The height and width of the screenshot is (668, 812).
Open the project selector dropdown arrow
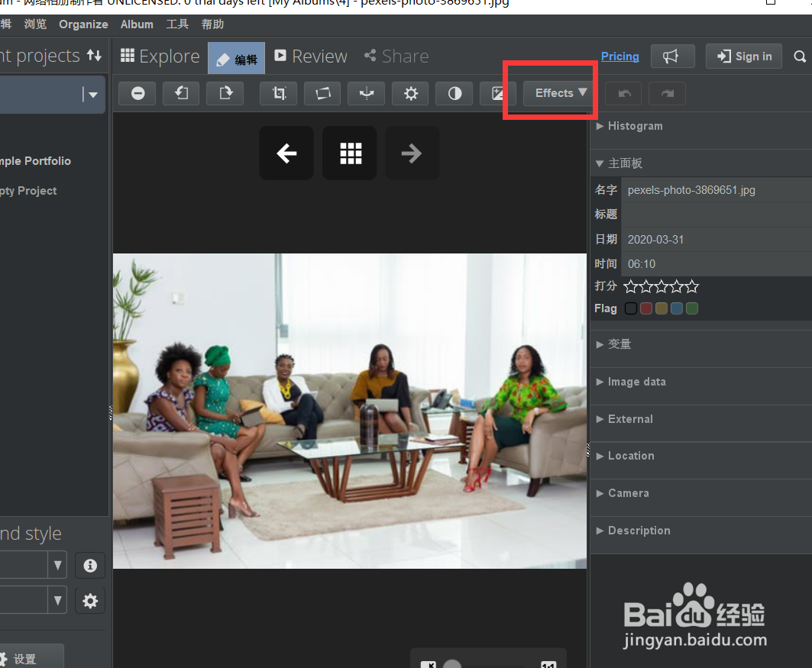click(93, 95)
